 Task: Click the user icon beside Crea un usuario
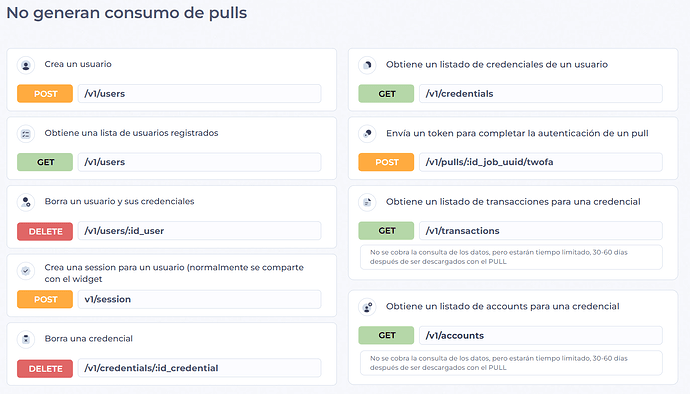click(26, 66)
